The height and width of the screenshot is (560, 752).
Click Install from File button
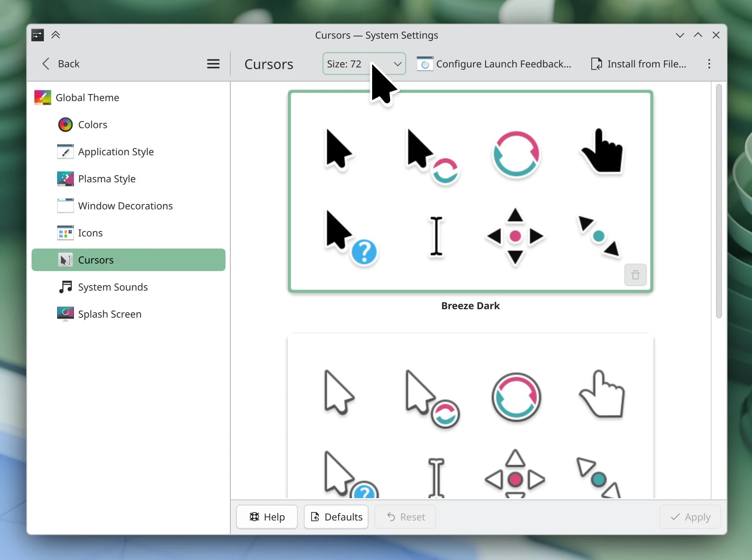(x=639, y=64)
